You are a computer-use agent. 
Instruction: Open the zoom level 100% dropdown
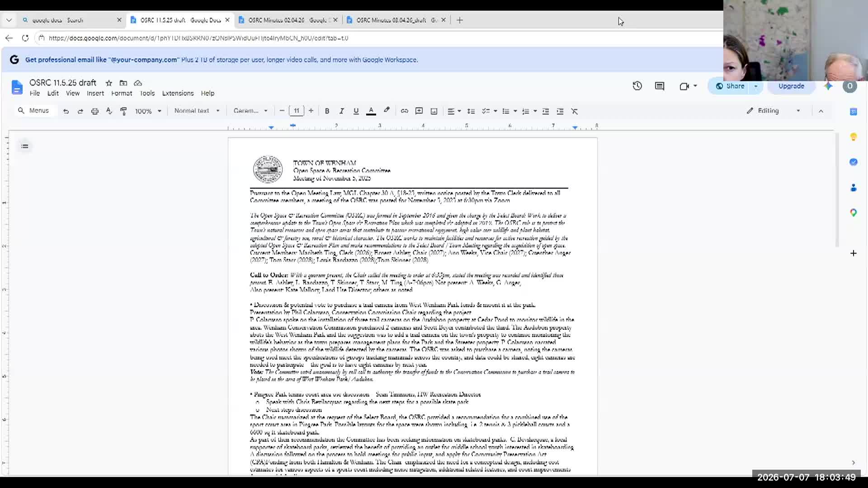click(148, 111)
